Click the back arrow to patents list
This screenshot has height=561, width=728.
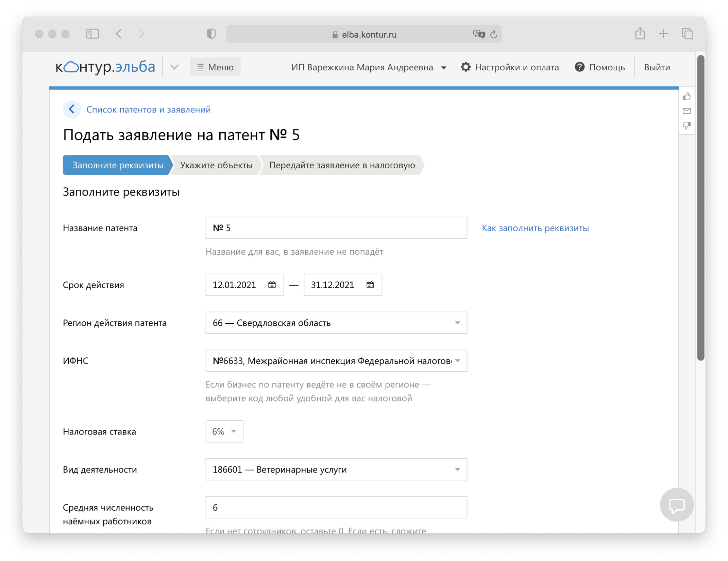[x=72, y=109]
